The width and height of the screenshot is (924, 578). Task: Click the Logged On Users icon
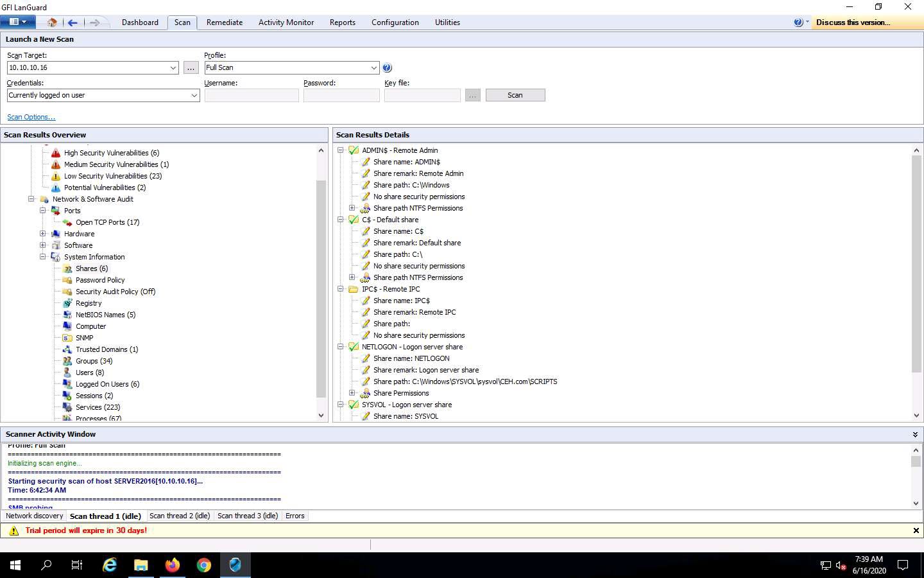point(67,384)
